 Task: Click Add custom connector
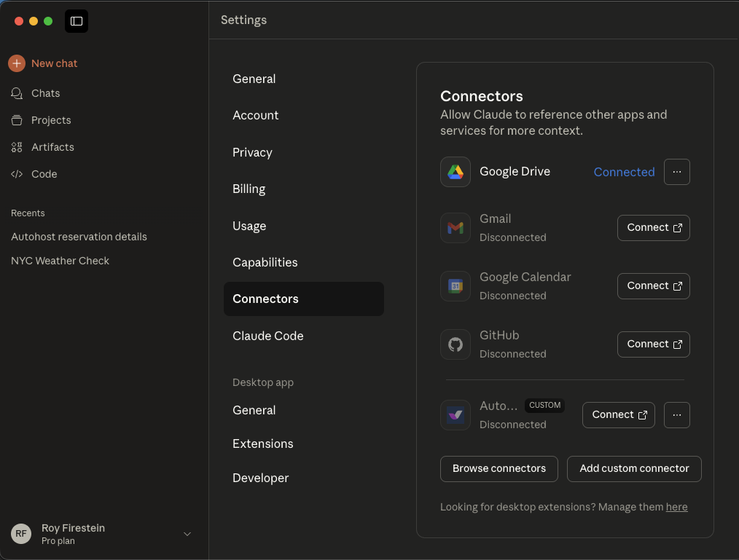coord(634,468)
